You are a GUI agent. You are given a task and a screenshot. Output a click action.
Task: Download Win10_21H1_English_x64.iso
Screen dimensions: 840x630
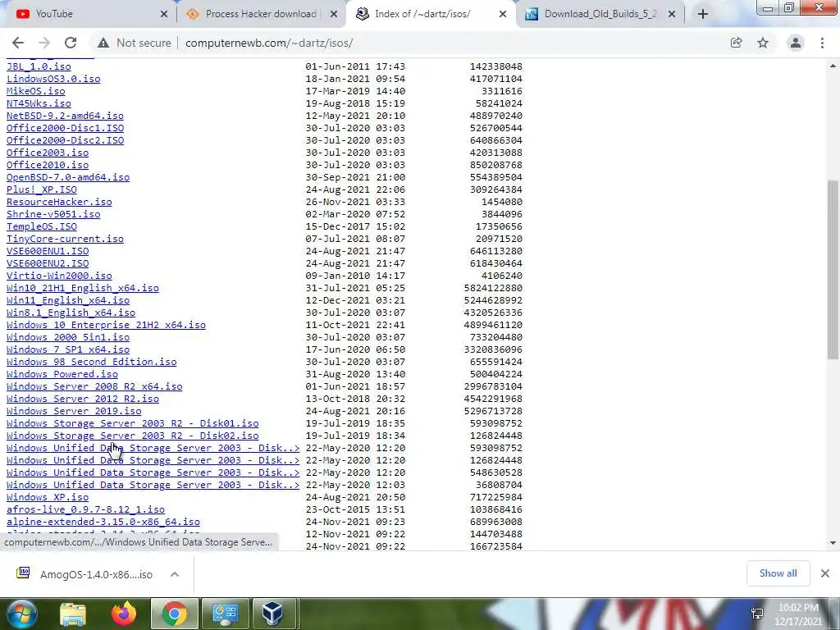point(83,288)
